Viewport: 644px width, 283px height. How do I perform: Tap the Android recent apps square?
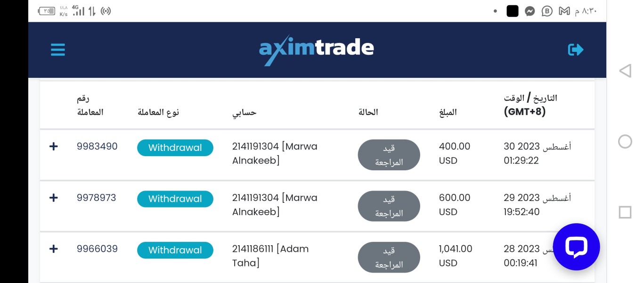tap(625, 212)
